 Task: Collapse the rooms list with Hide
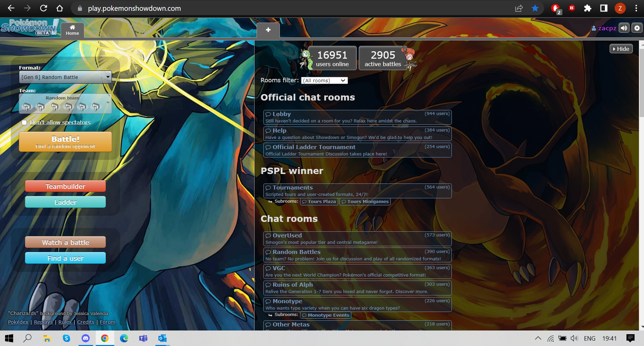[x=621, y=49]
